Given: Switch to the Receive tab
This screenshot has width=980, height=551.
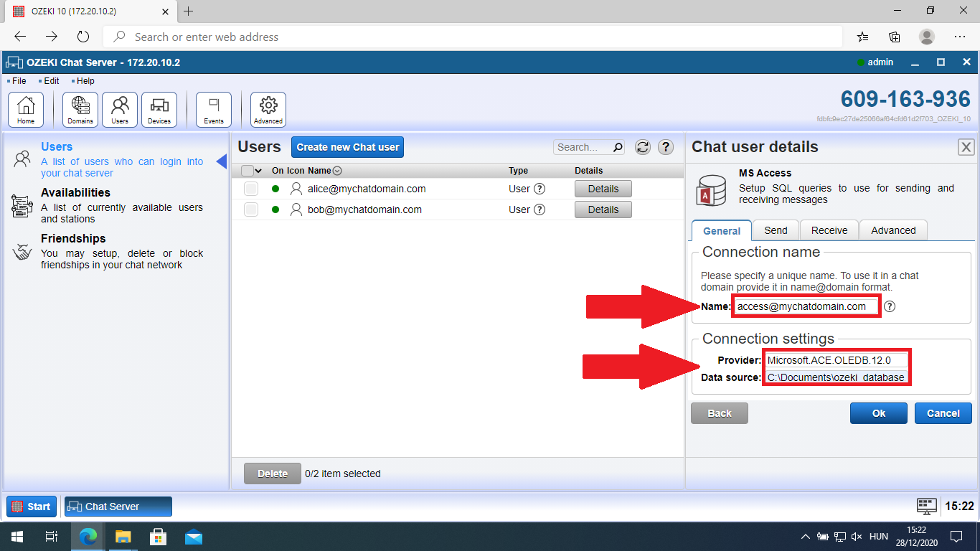Looking at the screenshot, I should (829, 230).
